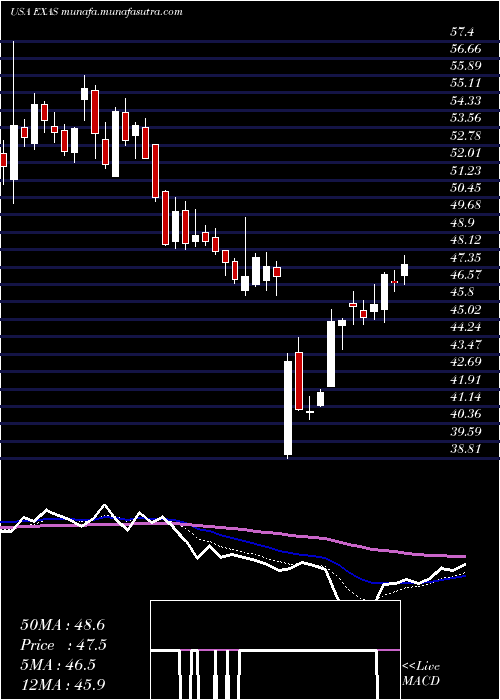Click the 56.66 price axis label
The image size is (500, 700).
point(466,49)
